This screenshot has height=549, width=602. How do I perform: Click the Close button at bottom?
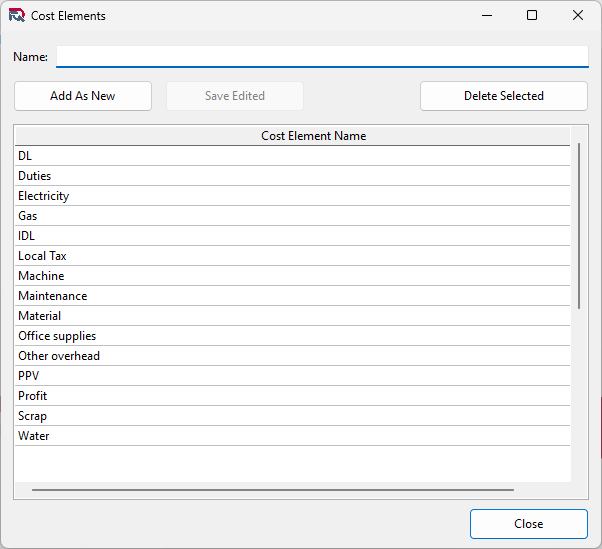pos(529,524)
